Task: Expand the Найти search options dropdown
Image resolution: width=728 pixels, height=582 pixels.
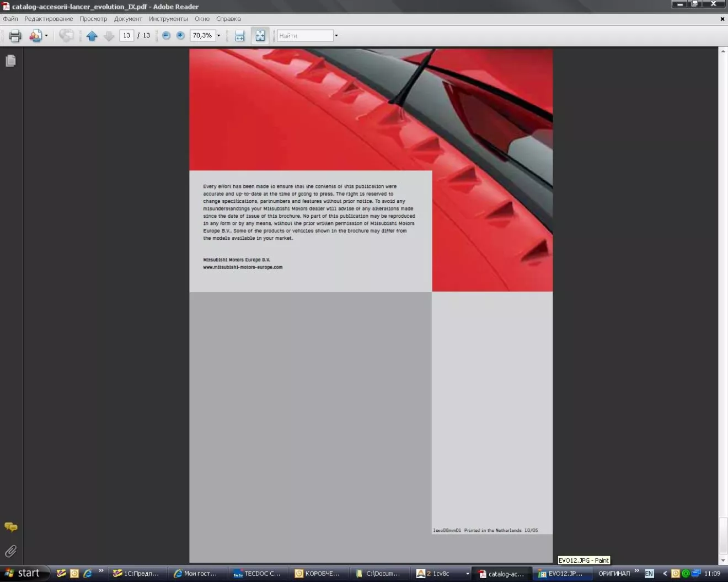Action: point(336,36)
